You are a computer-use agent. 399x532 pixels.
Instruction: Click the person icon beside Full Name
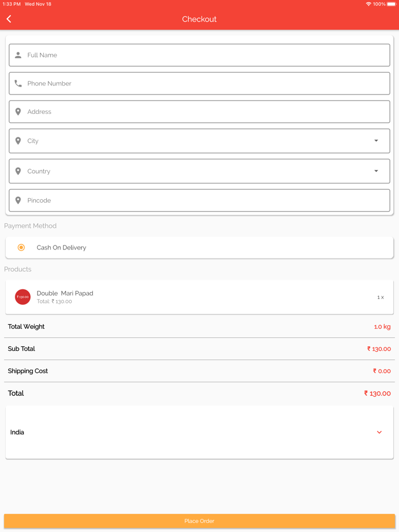(x=18, y=55)
